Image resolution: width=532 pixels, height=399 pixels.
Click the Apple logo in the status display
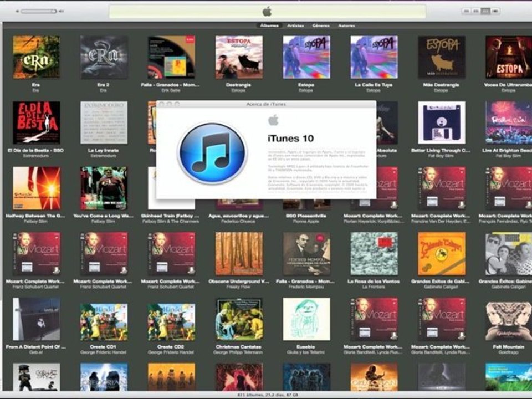[x=267, y=12]
